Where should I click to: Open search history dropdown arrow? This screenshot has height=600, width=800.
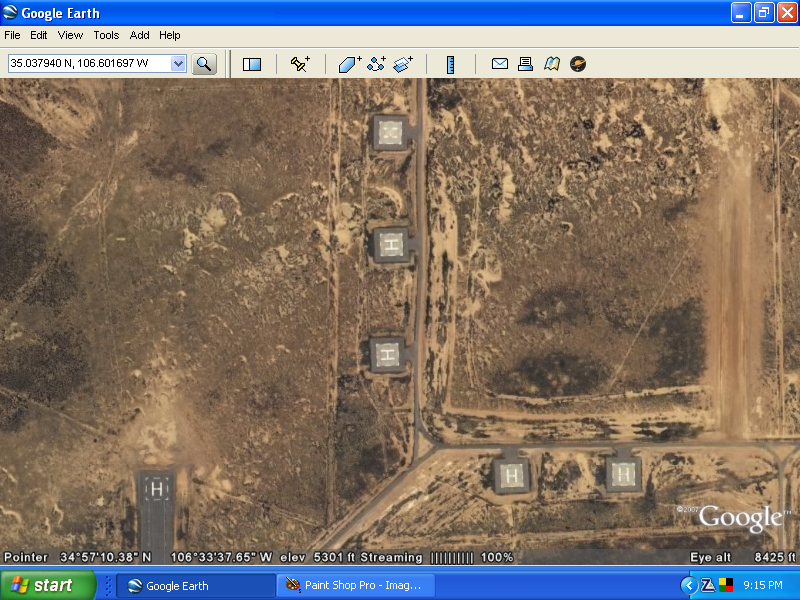178,64
